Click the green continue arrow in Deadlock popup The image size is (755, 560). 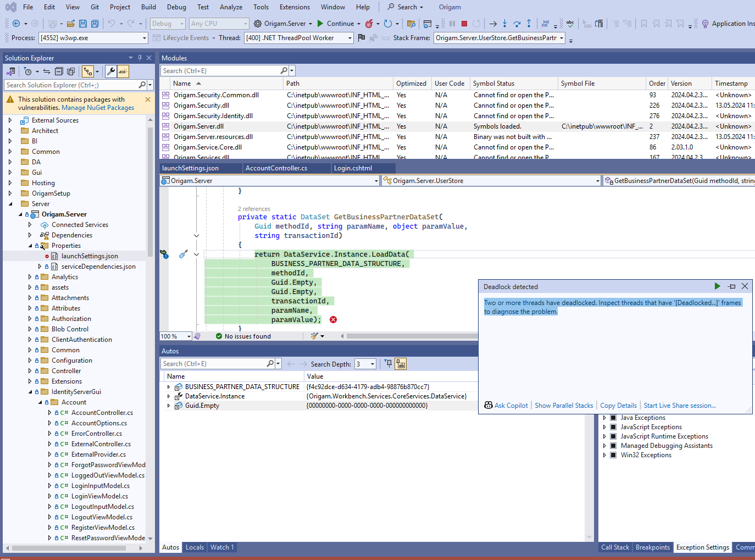pos(717,286)
